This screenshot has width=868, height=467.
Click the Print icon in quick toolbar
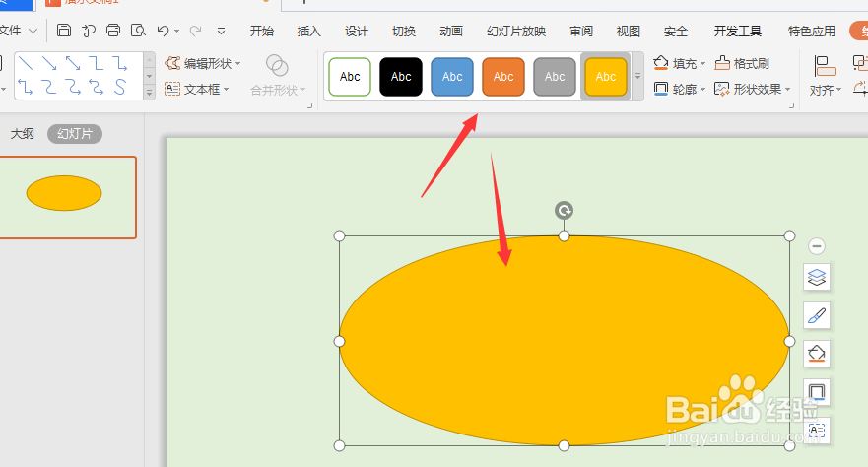pos(113,31)
